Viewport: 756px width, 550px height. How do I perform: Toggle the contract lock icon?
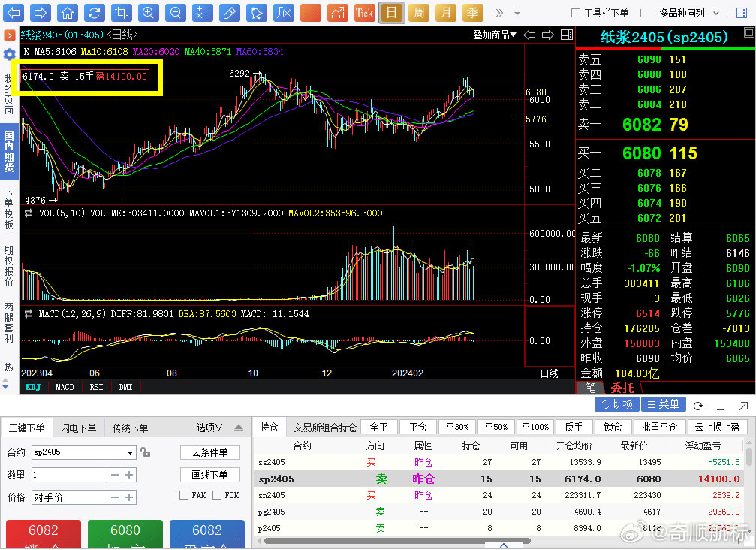point(145,452)
